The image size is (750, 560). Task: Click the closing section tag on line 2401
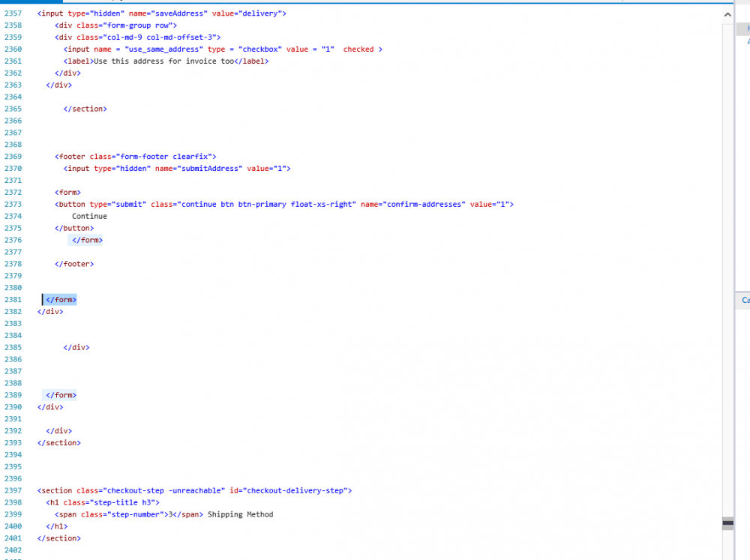pos(58,539)
